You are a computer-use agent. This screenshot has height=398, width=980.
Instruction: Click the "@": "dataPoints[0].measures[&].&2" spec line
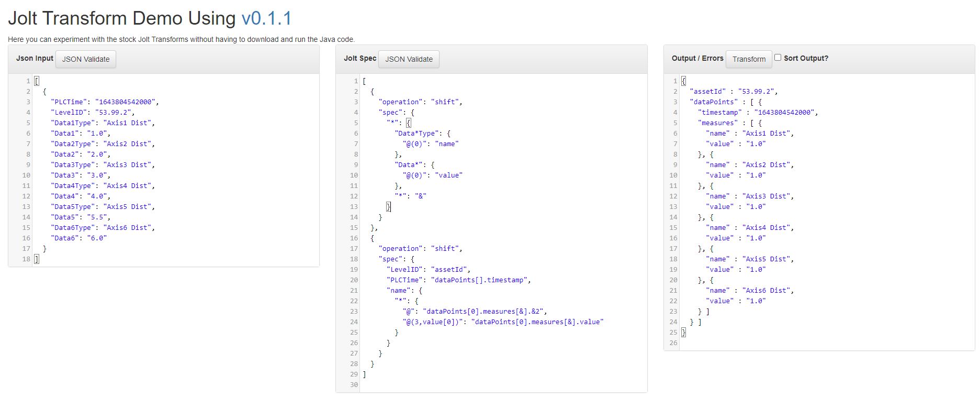[475, 312]
